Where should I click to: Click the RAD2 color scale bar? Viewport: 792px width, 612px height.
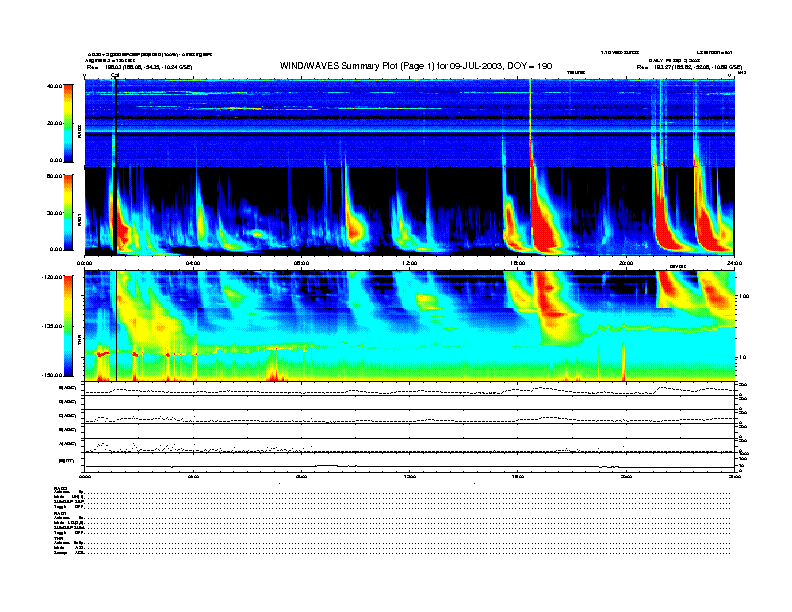point(67,122)
